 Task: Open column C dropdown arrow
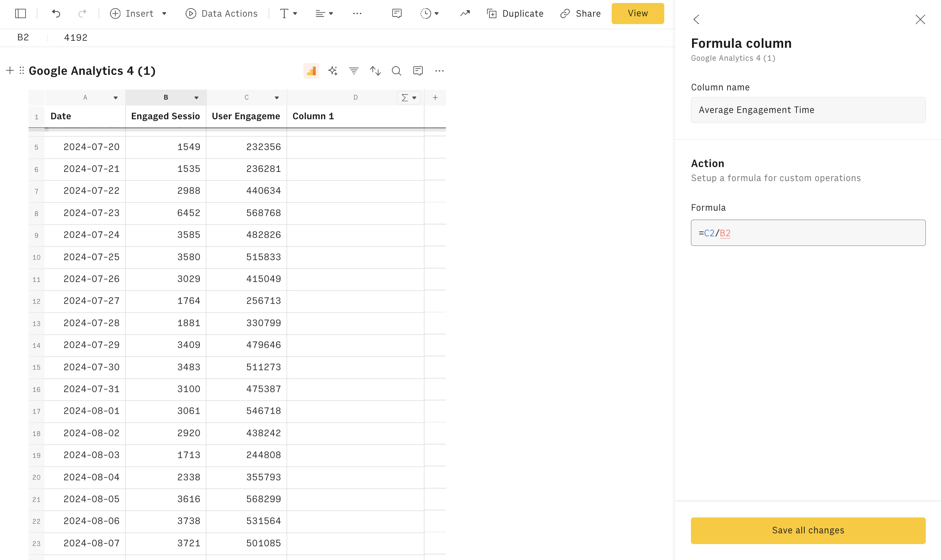coord(277,98)
